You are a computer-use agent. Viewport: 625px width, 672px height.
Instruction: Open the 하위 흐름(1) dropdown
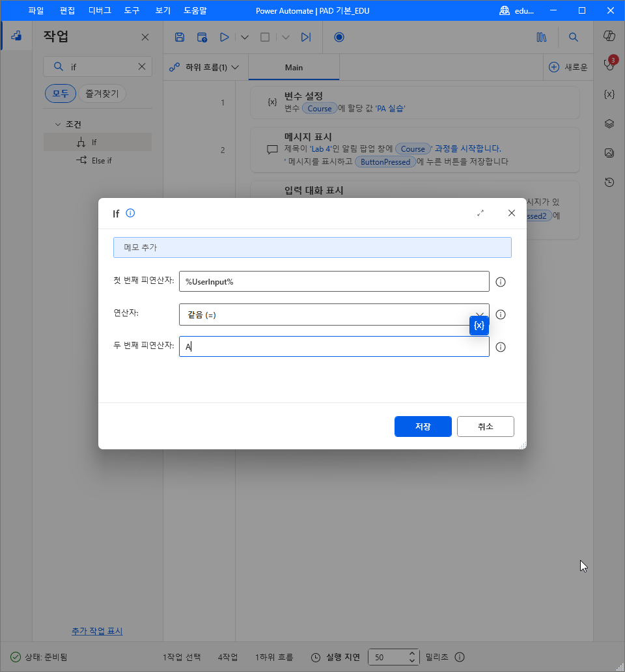point(204,67)
